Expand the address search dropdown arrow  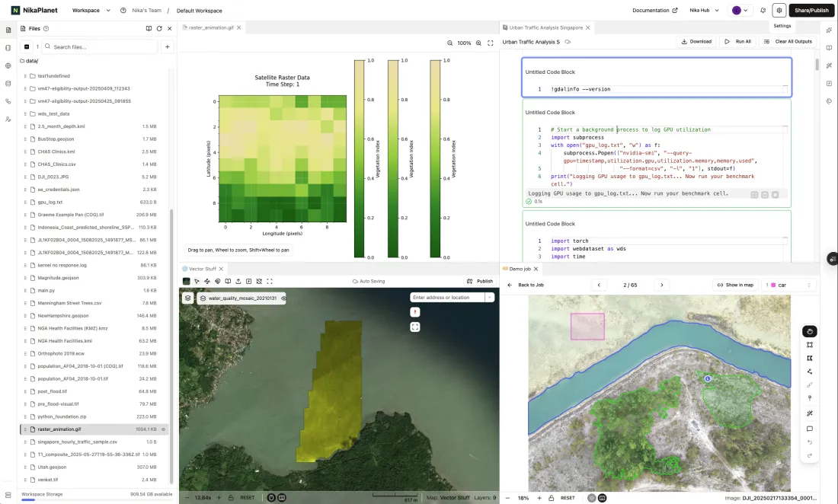490,298
